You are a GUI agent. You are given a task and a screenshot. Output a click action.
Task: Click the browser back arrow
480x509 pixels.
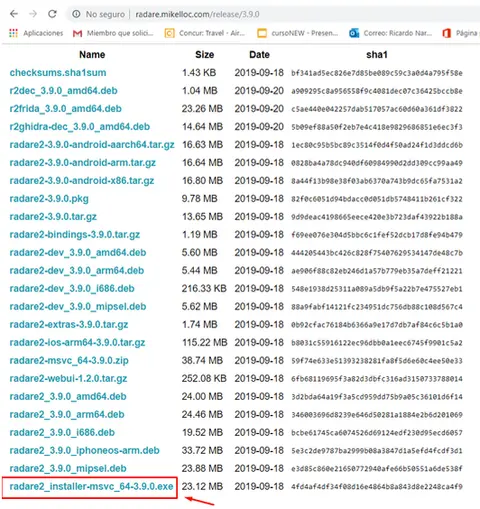(x=14, y=14)
